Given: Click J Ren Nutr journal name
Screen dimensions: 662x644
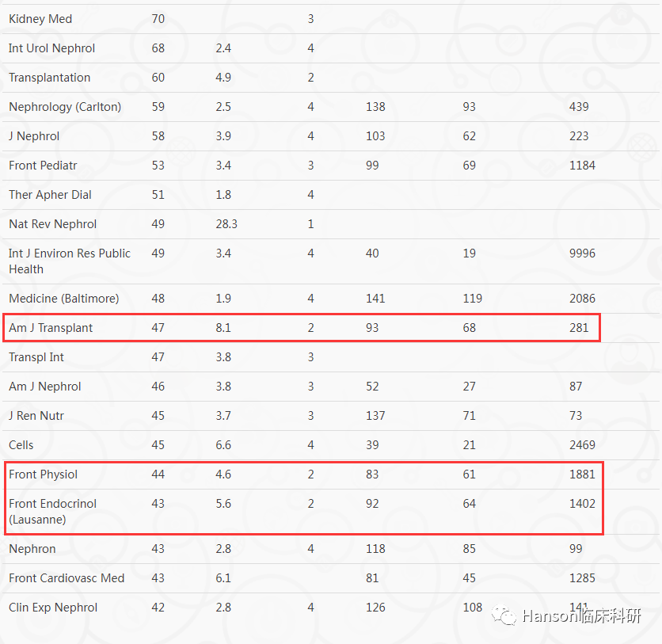Looking at the screenshot, I should tap(36, 416).
